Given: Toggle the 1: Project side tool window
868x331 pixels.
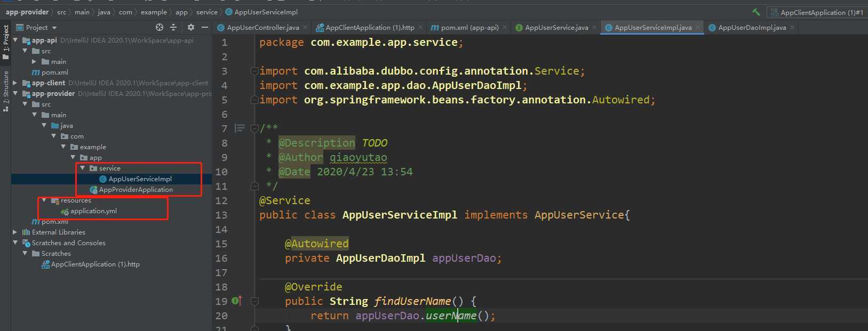Looking at the screenshot, I should click(6, 41).
